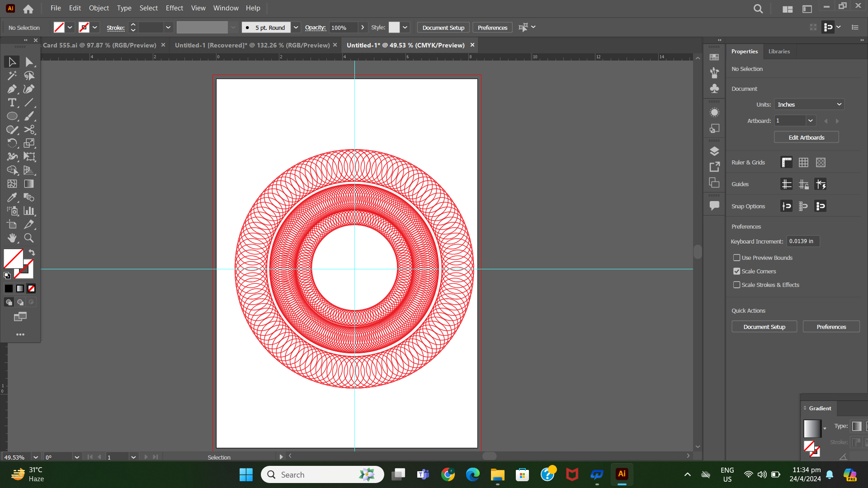Image resolution: width=868 pixels, height=488 pixels.
Task: Swap fill and stroke colors
Action: click(x=32, y=253)
